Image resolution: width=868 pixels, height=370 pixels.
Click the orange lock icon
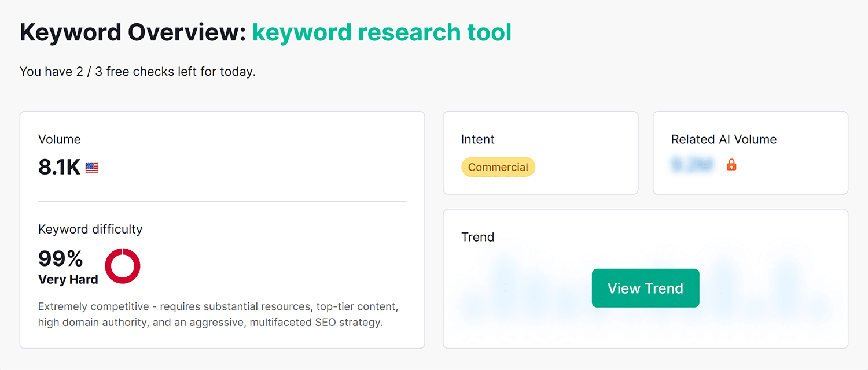coord(731,165)
